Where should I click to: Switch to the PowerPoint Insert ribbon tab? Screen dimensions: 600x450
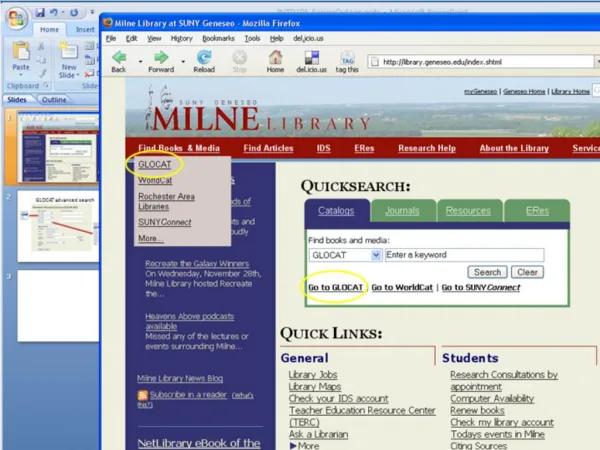[85, 29]
